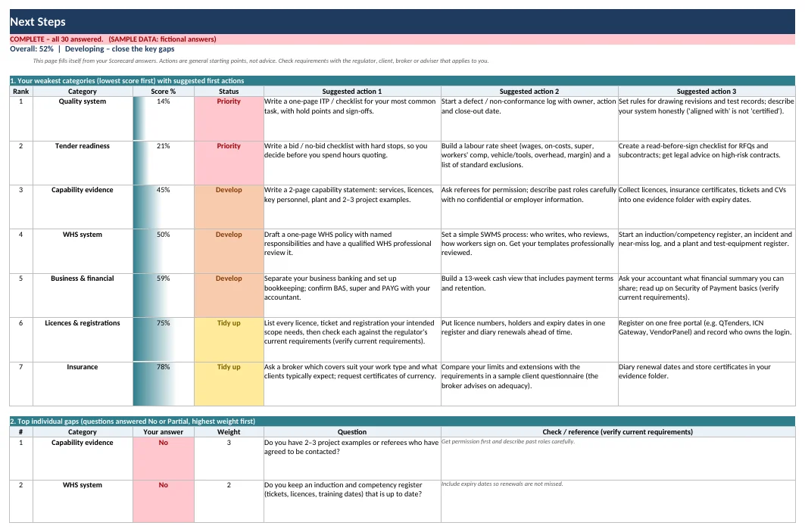Click the 'Develop' status for Capability evidence
Image resolution: width=805 pixels, height=532 pixels.
229,207
